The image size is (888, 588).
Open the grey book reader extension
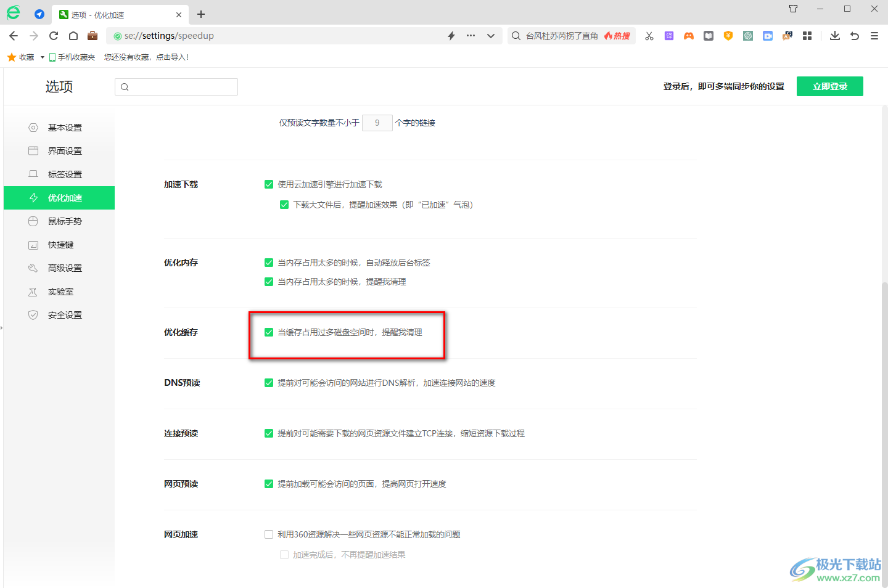709,36
